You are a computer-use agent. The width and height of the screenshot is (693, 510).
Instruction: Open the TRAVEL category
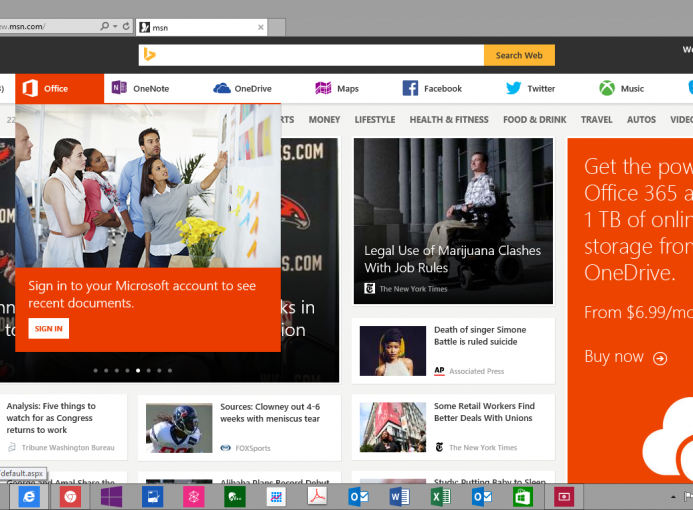pos(597,120)
